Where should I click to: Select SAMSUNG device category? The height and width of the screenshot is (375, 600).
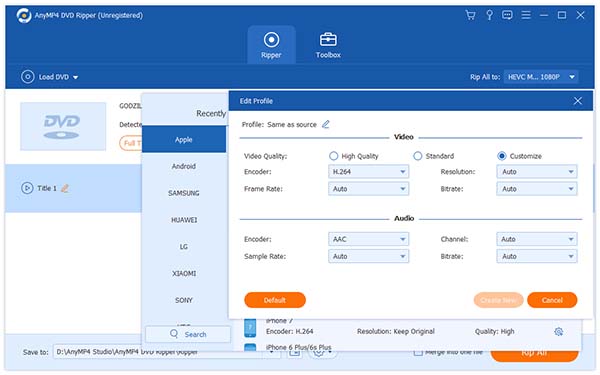pyautogui.click(x=184, y=193)
